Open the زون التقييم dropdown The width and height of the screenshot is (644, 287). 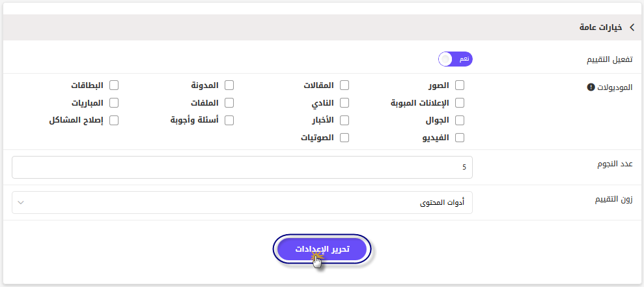[242, 203]
